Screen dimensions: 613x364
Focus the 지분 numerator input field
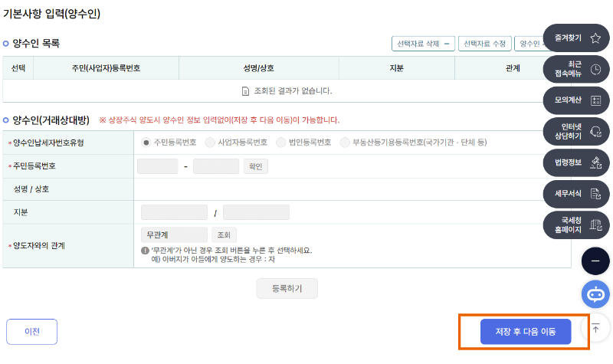coord(175,212)
